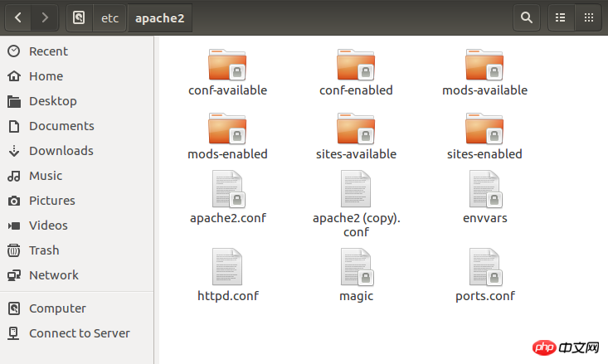
Task: Click the etc breadcrumb in path bar
Action: [x=109, y=18]
